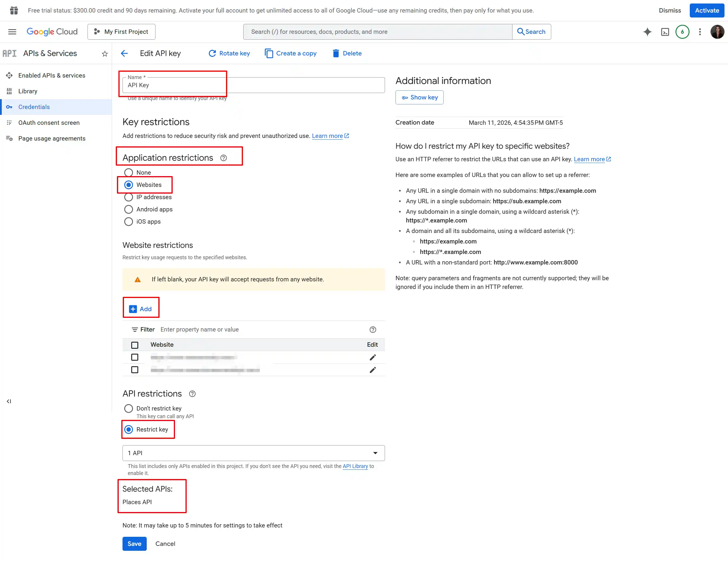Click the Search button in top bar
This screenshot has width=728, height=561.
point(531,32)
